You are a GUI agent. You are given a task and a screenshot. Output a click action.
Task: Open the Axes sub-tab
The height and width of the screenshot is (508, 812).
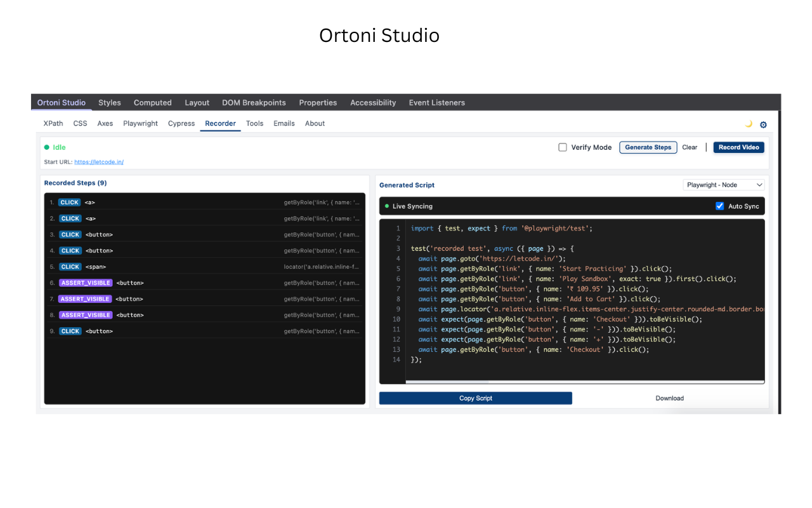[x=105, y=123]
